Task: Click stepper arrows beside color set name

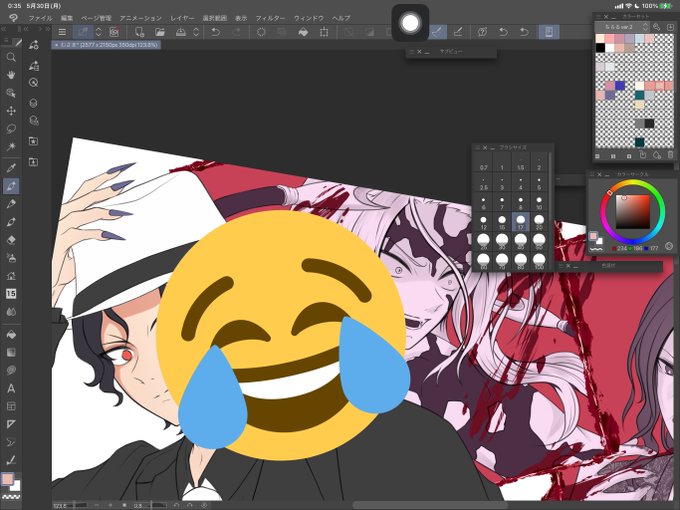Action: pos(645,27)
